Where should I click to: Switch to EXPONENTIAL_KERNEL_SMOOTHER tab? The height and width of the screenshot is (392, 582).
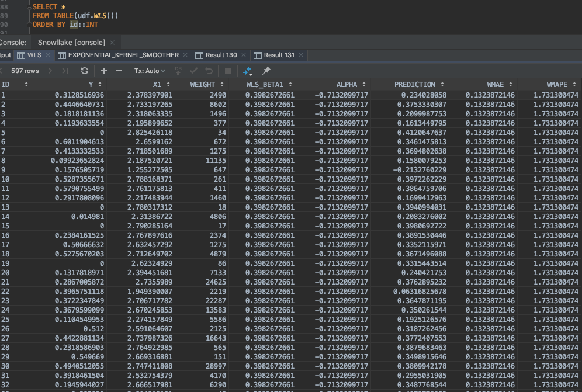click(x=123, y=55)
